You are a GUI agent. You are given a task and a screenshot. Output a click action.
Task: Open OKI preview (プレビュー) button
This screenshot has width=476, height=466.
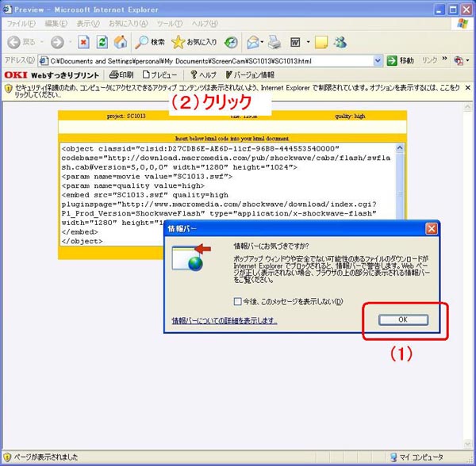click(160, 74)
